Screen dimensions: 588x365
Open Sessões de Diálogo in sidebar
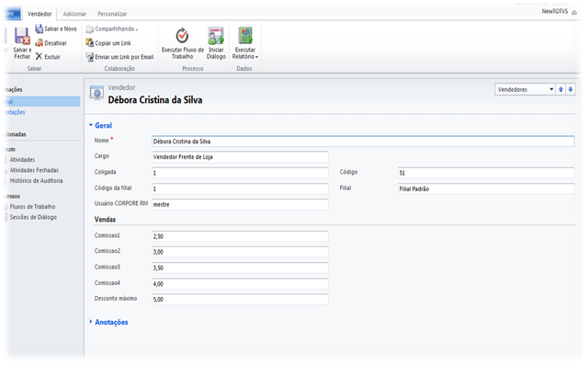(x=33, y=217)
